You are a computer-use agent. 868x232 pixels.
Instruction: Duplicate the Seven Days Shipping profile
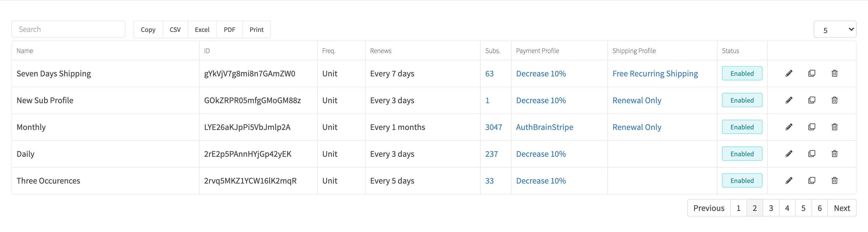[x=812, y=74]
